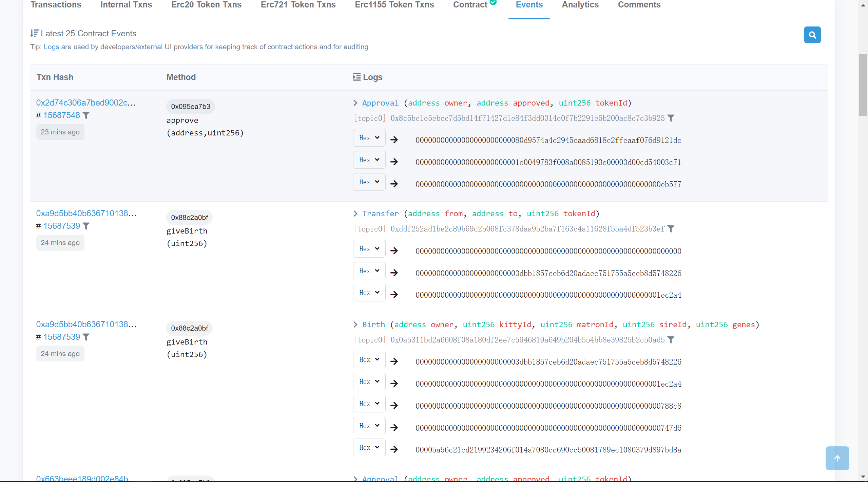Switch to the Analytics tab
This screenshot has width=868, height=482.
point(580,5)
